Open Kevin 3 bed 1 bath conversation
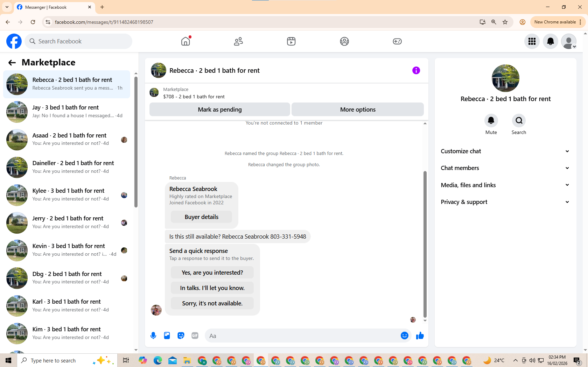588x367 pixels. (67, 250)
